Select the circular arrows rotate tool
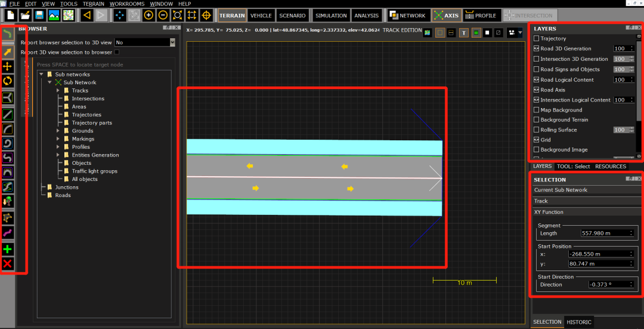644x329 pixels. click(7, 81)
